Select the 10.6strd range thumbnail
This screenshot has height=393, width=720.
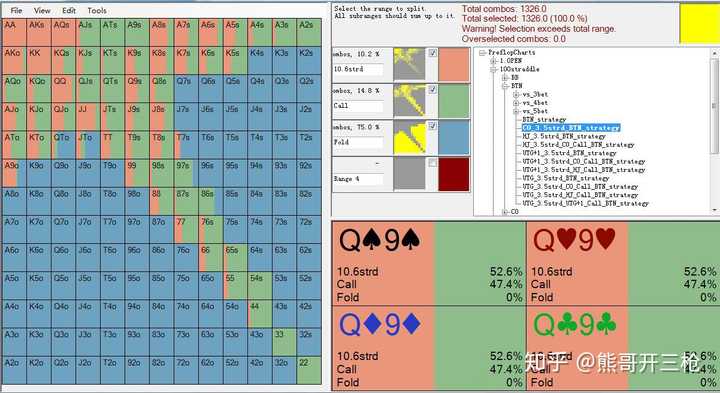410,65
